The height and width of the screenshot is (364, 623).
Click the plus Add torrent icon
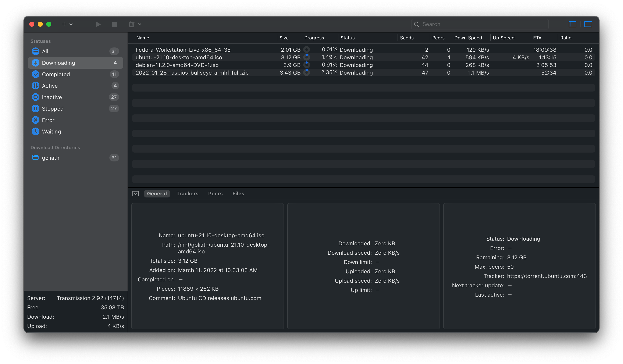[x=64, y=24]
